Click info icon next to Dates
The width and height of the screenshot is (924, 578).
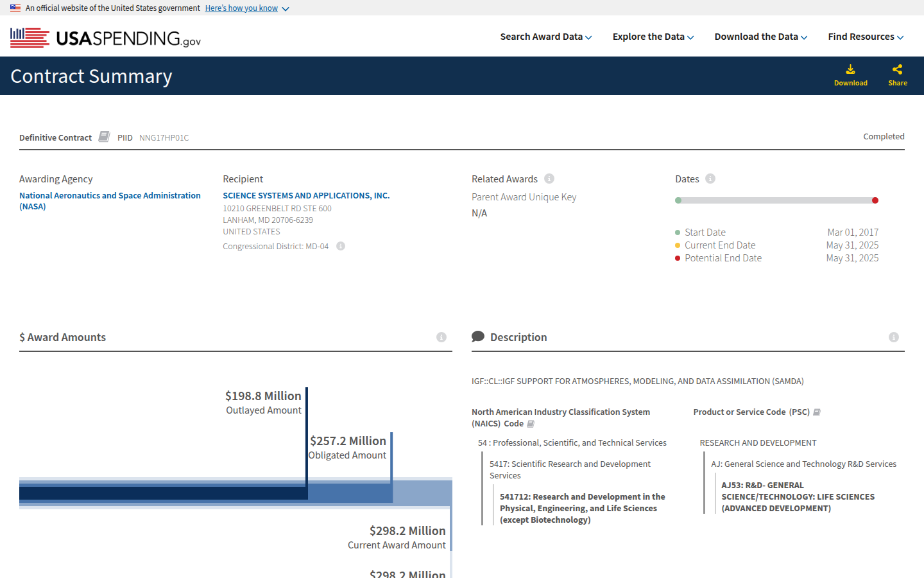tap(710, 179)
